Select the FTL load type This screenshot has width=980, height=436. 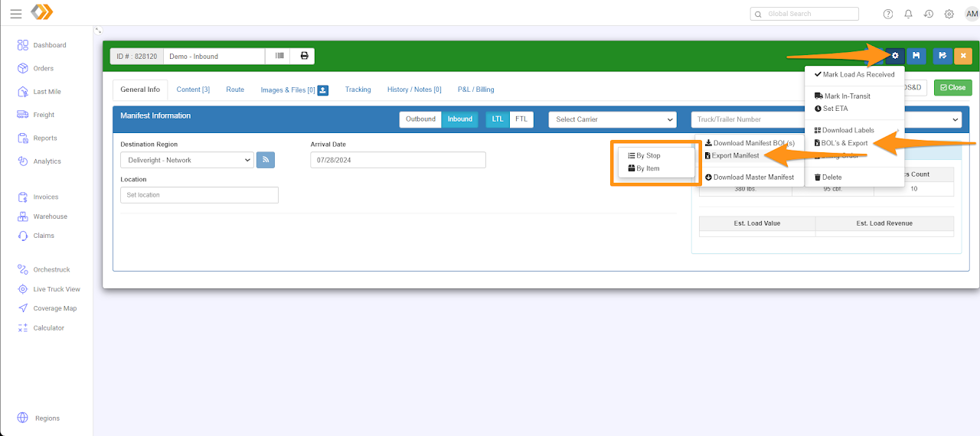[x=521, y=119]
